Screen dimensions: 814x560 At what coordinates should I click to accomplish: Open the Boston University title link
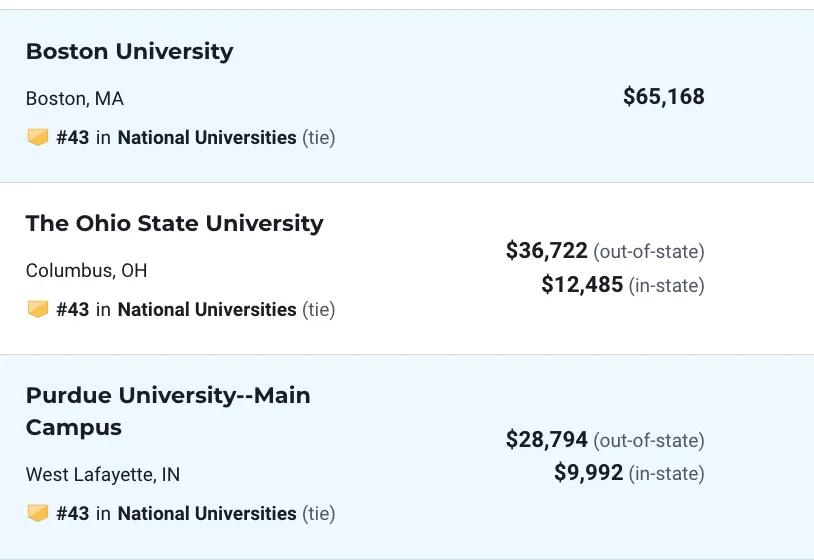129,52
